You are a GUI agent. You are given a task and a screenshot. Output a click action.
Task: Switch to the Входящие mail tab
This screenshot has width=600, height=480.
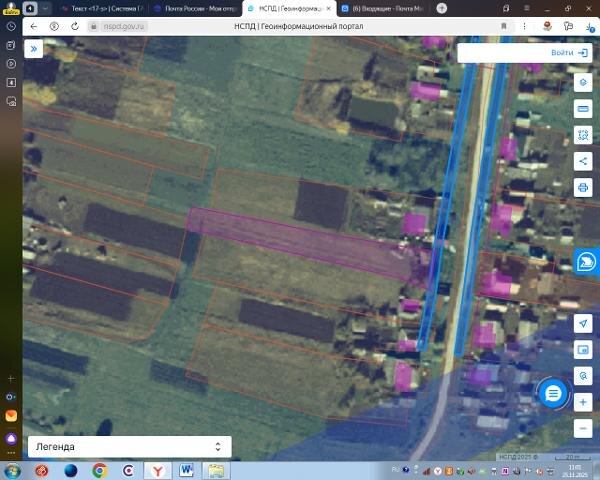[x=383, y=8]
